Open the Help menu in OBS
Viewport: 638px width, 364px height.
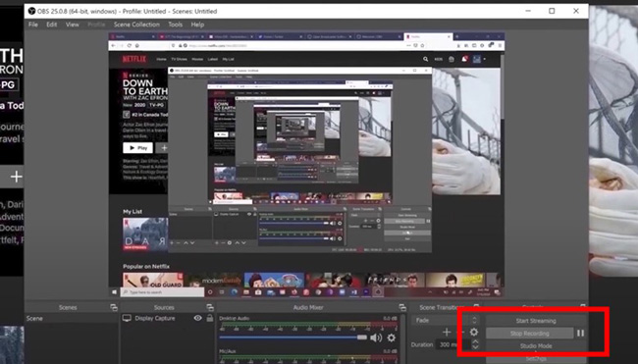(197, 25)
